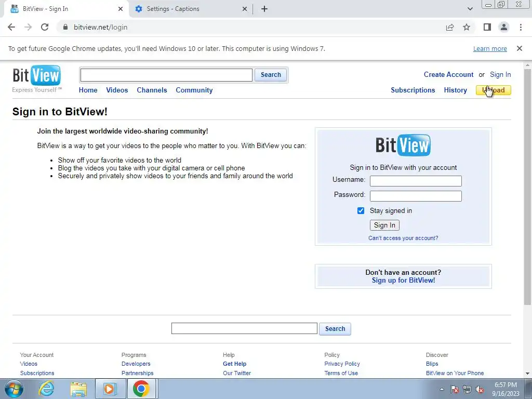This screenshot has height=399, width=532.
Task: Click the Action Center flag tray icon
Action: tap(455, 389)
